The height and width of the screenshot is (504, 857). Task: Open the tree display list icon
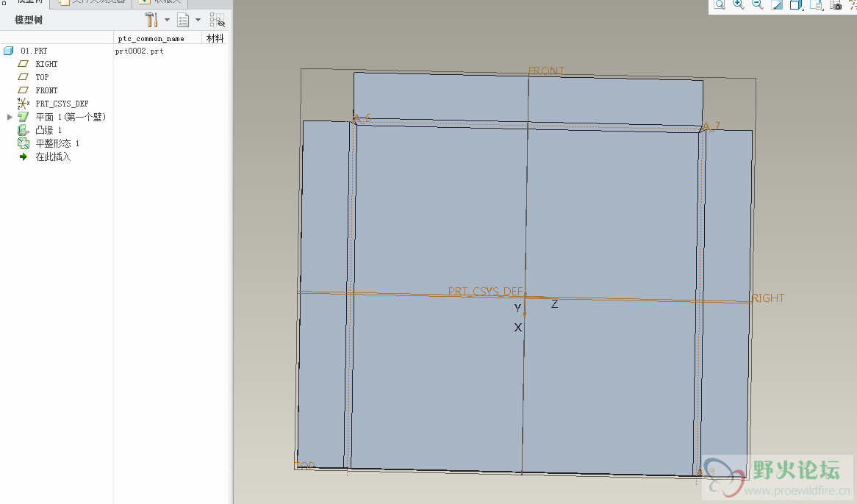click(183, 20)
